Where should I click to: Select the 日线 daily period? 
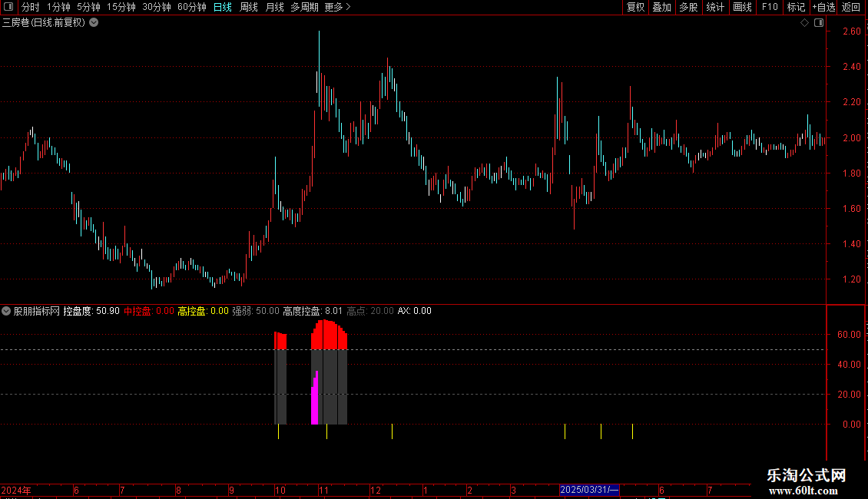pos(223,7)
